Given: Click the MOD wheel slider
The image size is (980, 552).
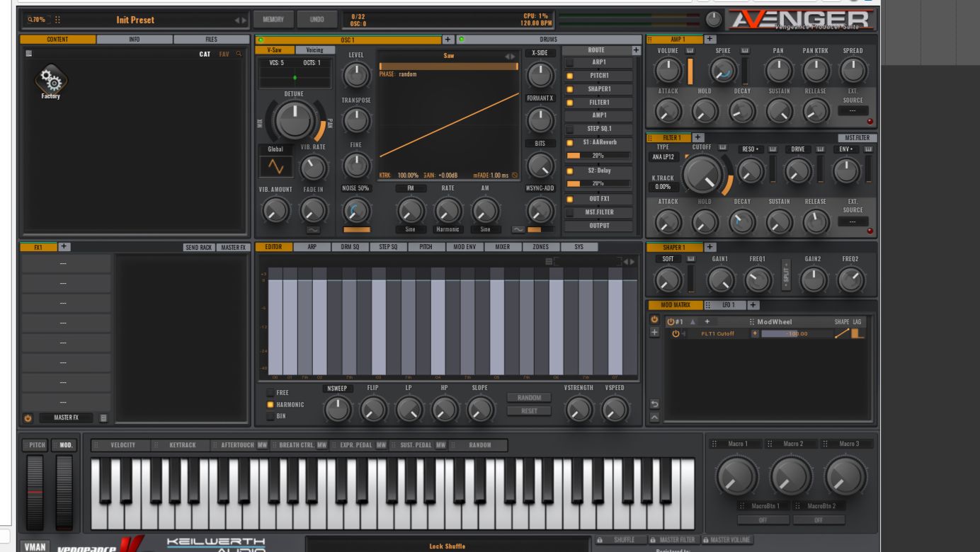Looking at the screenshot, I should 64,493.
